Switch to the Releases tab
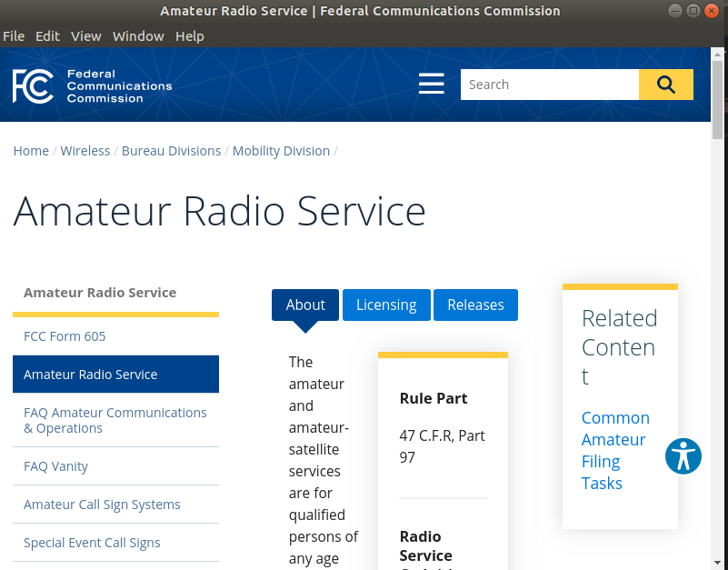The width and height of the screenshot is (728, 570). [475, 305]
